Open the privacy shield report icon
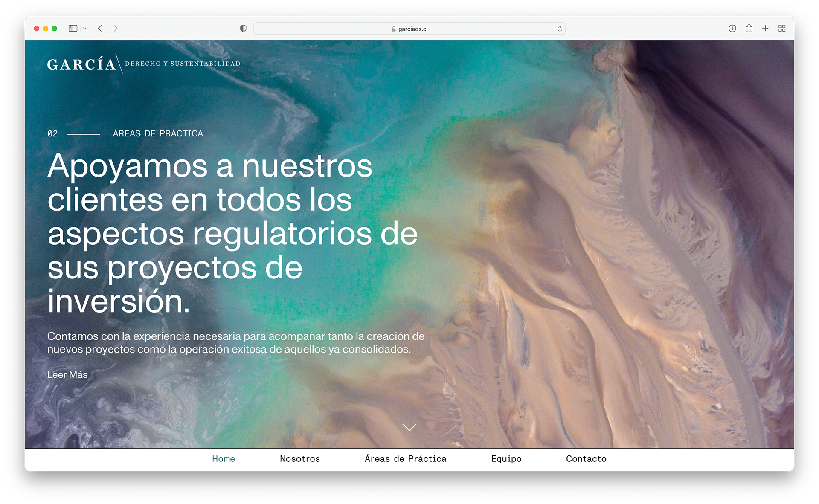This screenshot has width=819, height=504. (x=243, y=29)
